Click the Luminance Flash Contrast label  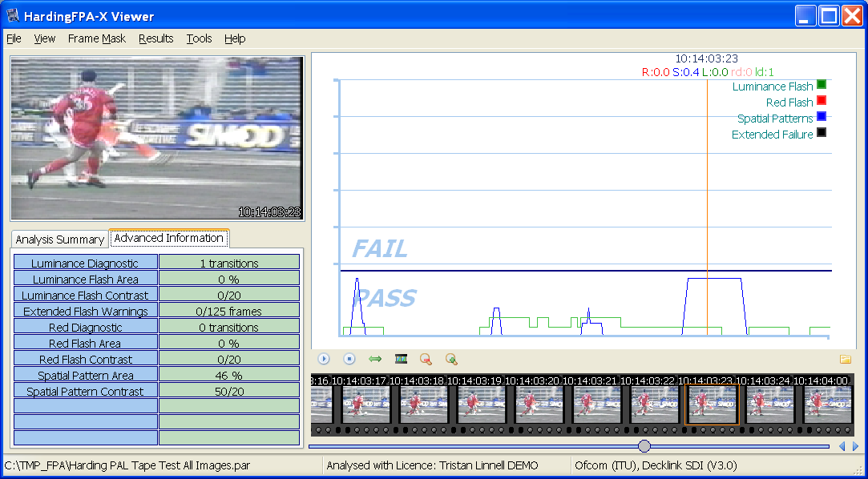click(x=85, y=296)
